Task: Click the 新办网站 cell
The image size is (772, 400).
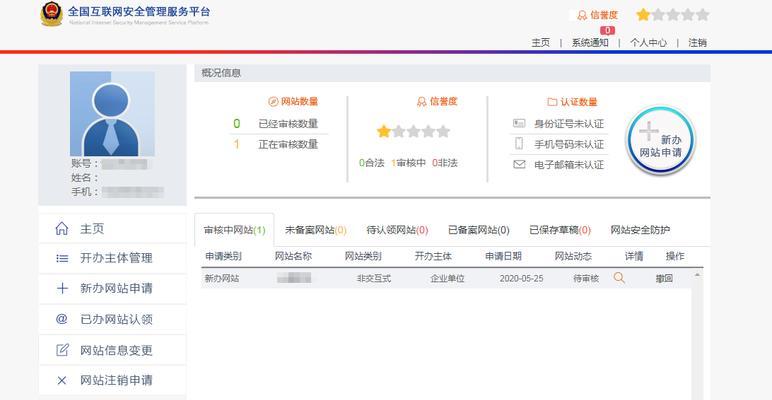Action: coord(222,278)
